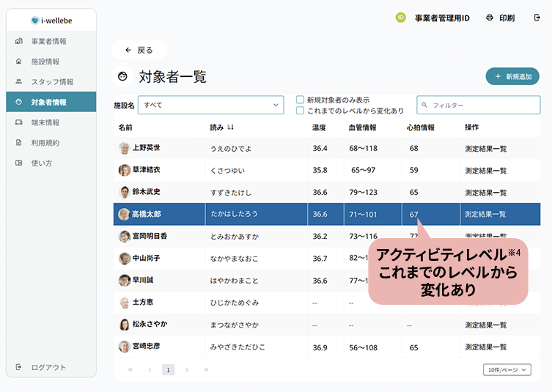Click the スタッフ情報 people icon
The image size is (552, 392).
(18, 81)
